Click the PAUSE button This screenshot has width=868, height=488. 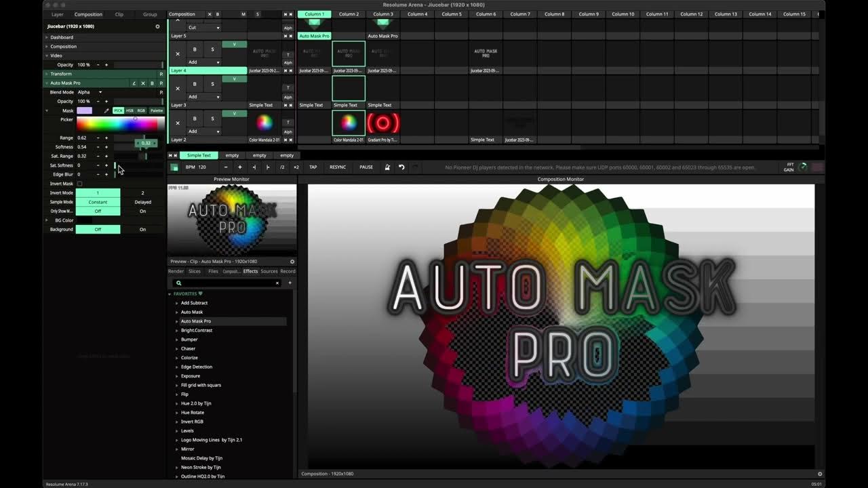pyautogui.click(x=366, y=167)
